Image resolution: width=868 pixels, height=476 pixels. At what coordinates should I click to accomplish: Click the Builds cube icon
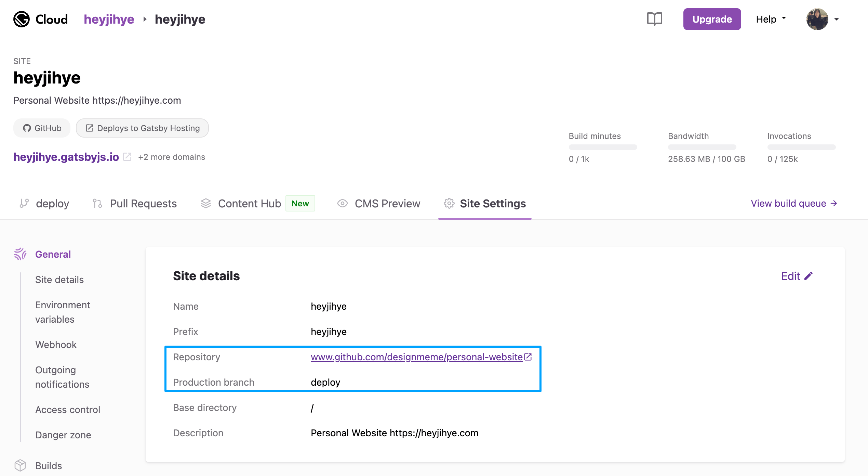[20, 465]
